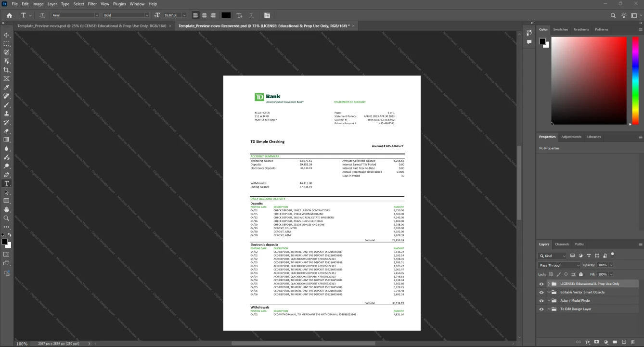Toggle layer filtering switch on

click(612, 255)
